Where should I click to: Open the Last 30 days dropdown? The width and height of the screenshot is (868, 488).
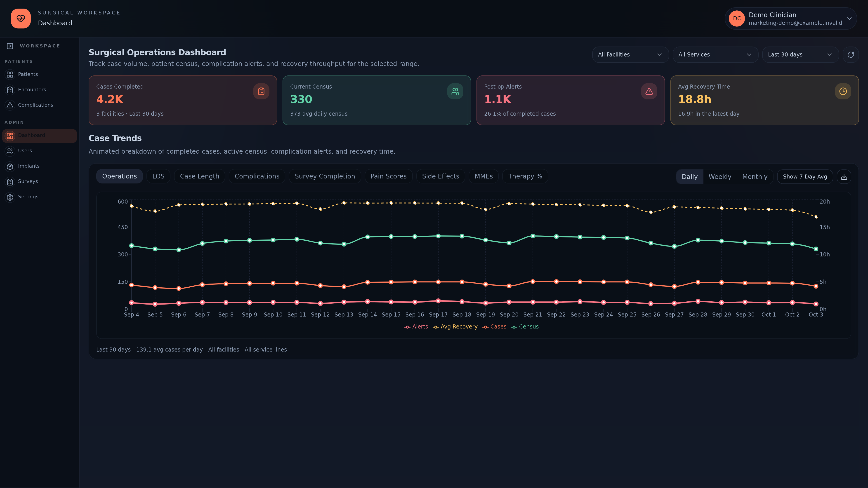(x=800, y=54)
